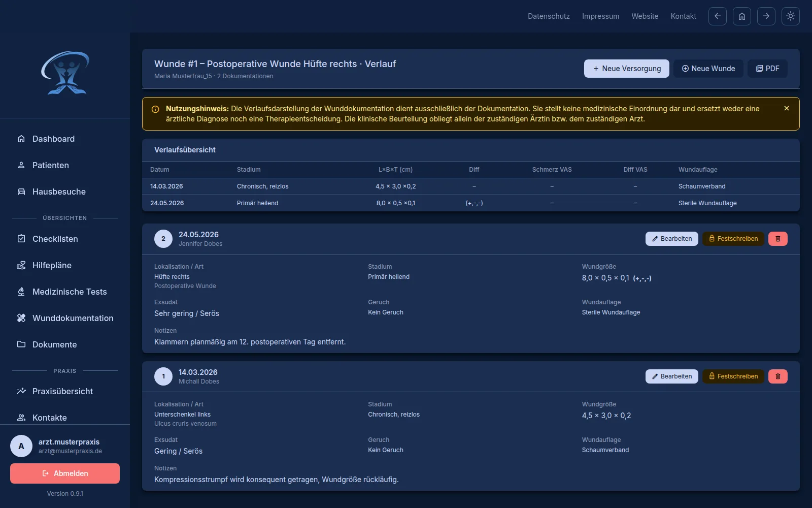The width and height of the screenshot is (812, 508).
Task: Open the Kontakt link
Action: tap(684, 16)
